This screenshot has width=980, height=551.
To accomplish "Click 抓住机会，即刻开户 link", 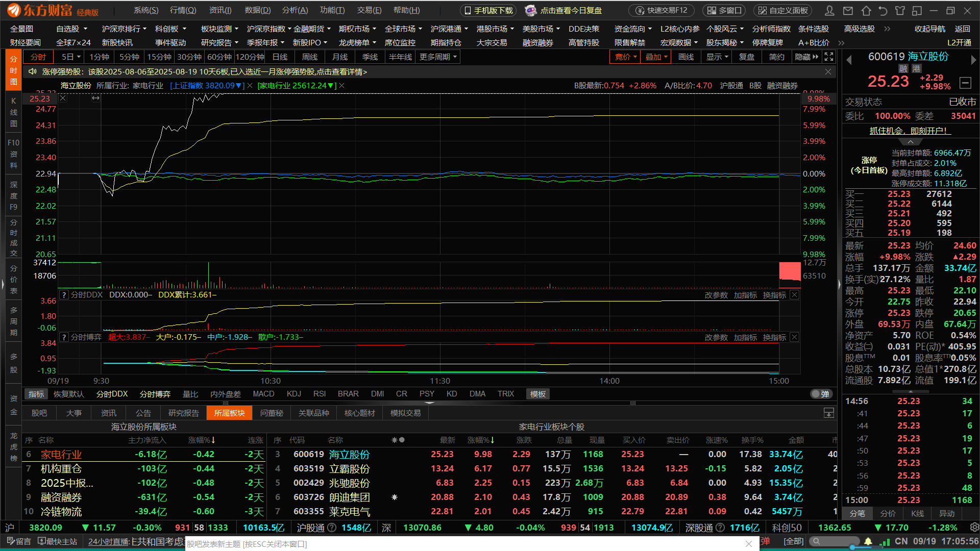I will (x=909, y=131).
